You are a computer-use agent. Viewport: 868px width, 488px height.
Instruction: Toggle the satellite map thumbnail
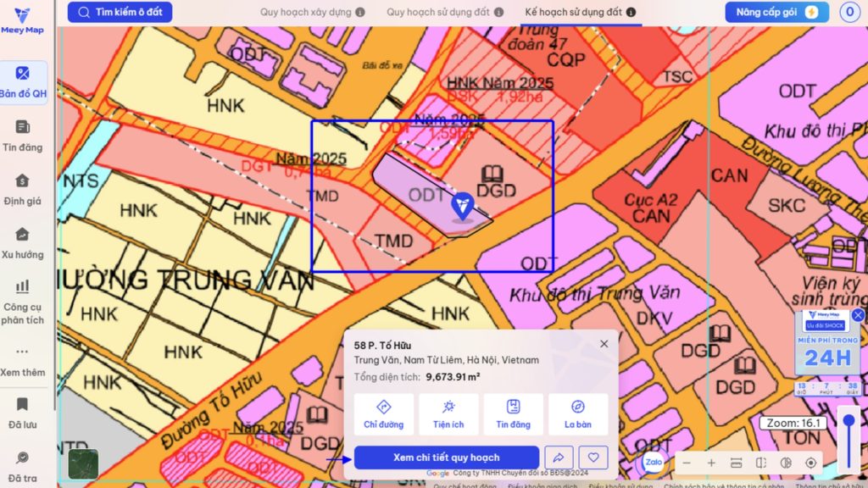point(83,463)
